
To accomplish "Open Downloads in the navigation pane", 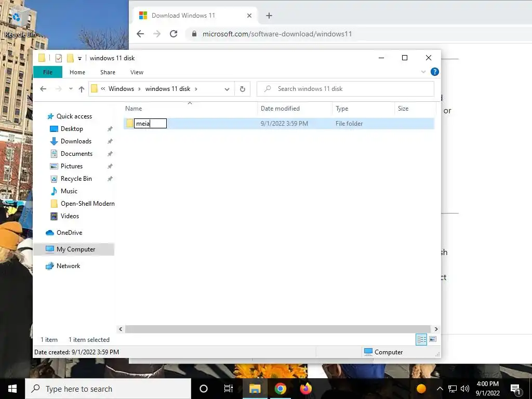I will pos(76,141).
